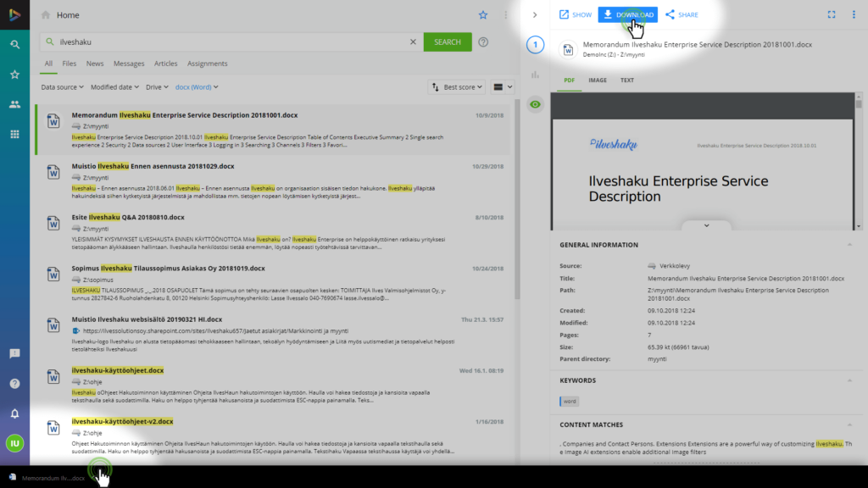Click the DOWNLOAD button

[628, 15]
